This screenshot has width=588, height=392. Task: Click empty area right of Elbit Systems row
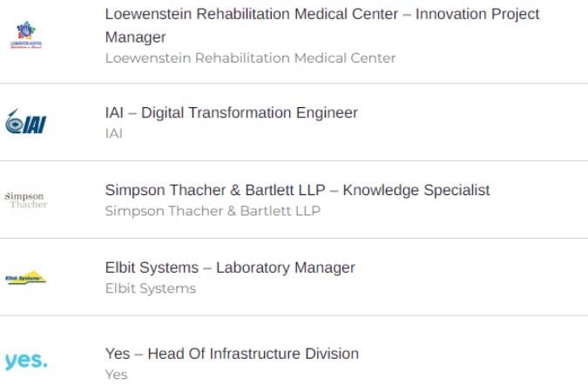coord(470,277)
